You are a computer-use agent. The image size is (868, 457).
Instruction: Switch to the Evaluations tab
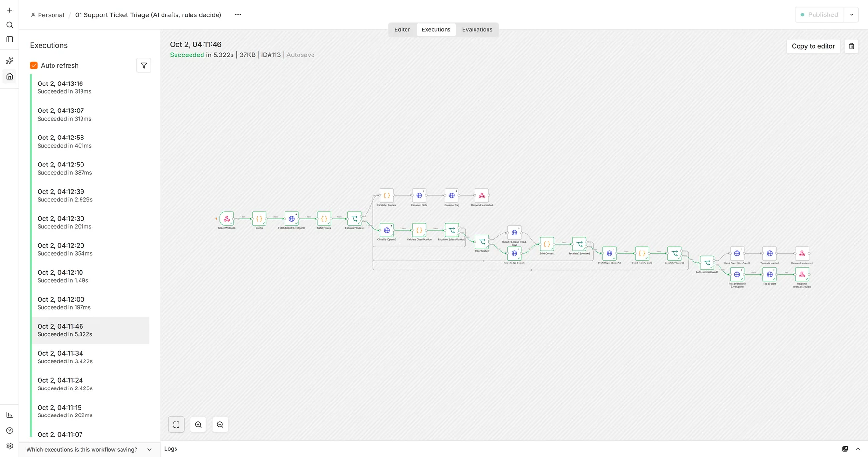[477, 30]
